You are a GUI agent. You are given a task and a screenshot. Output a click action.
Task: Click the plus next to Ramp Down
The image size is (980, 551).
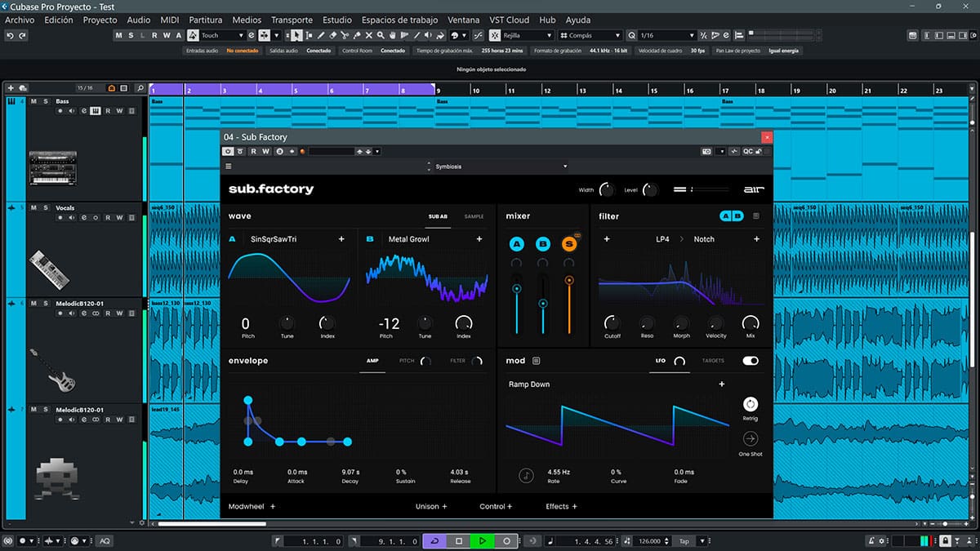[x=722, y=384]
